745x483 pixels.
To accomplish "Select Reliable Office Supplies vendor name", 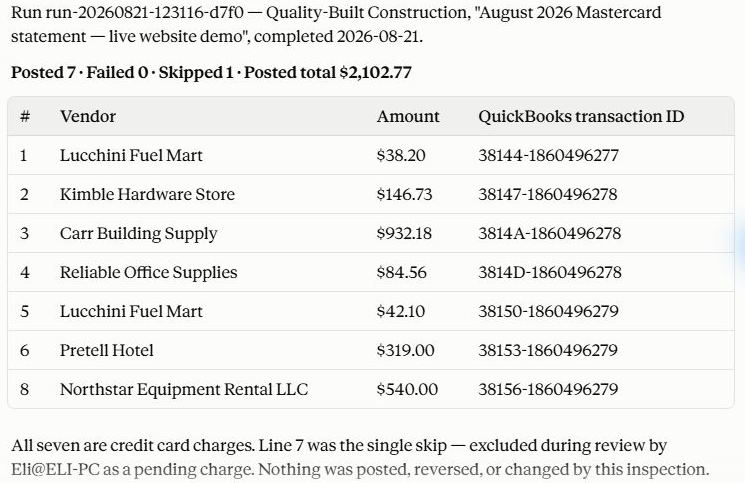I will click(x=148, y=272).
